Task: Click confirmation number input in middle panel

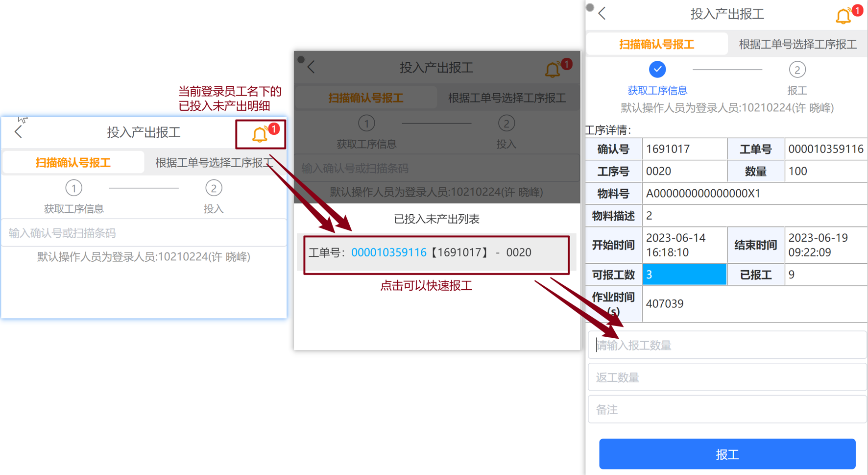Action: point(437,168)
